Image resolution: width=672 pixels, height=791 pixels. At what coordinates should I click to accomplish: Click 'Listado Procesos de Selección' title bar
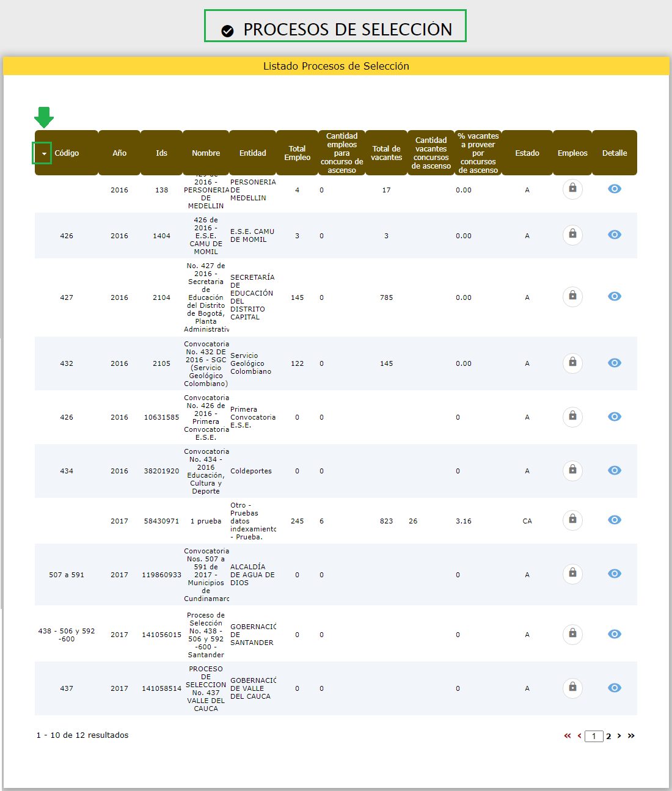pos(336,66)
